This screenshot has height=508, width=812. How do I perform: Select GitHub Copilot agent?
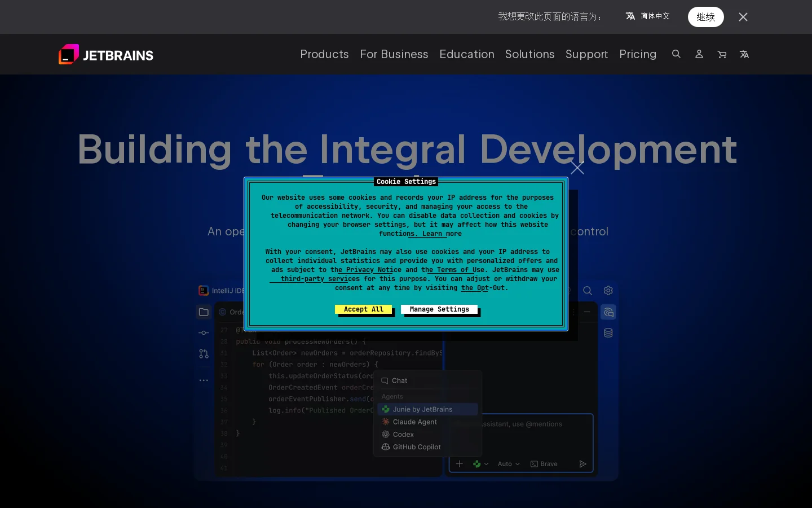pos(427,446)
